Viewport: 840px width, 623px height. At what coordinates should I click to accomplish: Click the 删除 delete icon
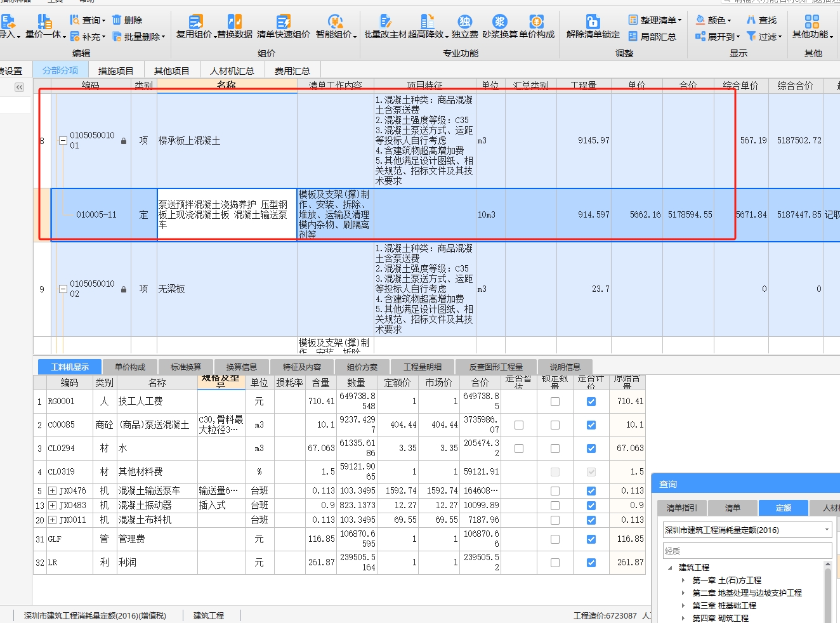[117, 20]
